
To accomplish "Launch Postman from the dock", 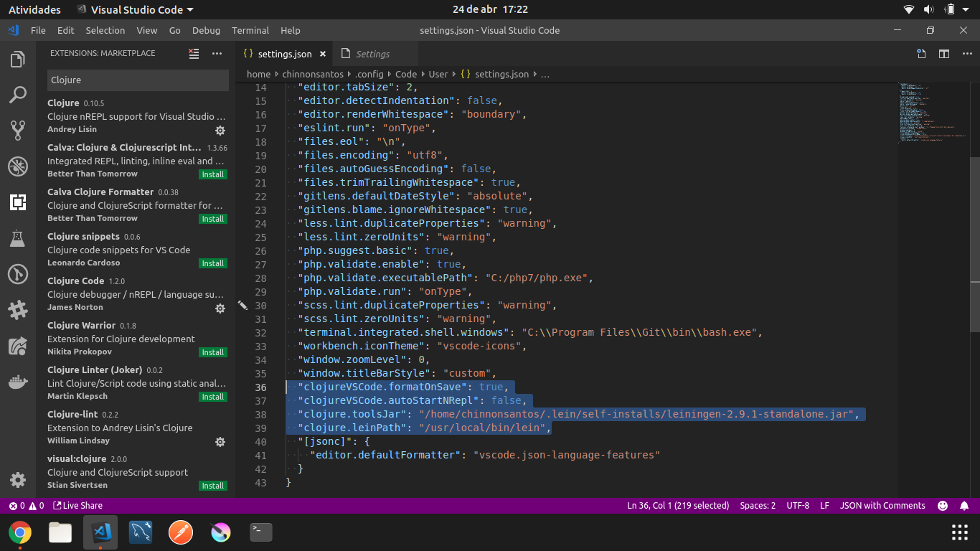I will pyautogui.click(x=181, y=532).
